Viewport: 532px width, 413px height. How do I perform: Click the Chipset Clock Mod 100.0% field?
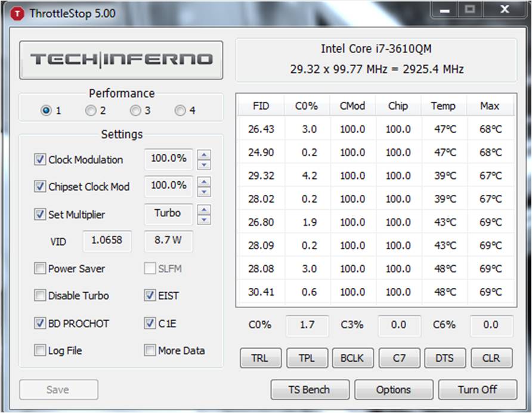tap(169, 186)
